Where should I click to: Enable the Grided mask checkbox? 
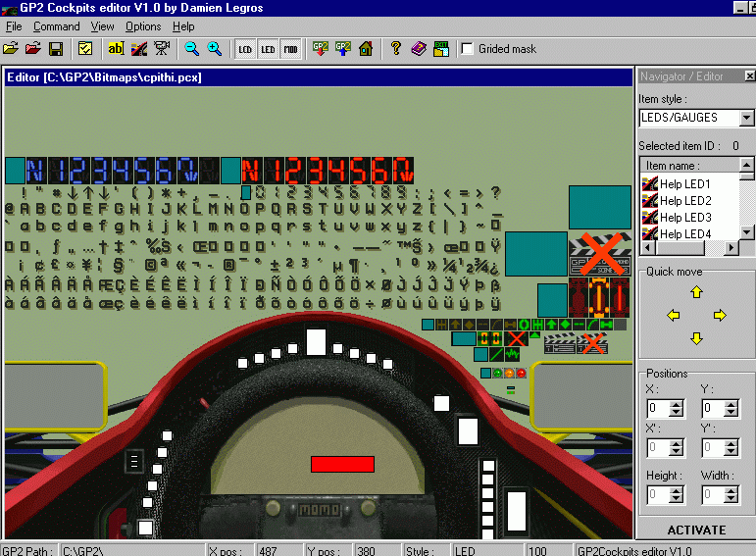[468, 49]
